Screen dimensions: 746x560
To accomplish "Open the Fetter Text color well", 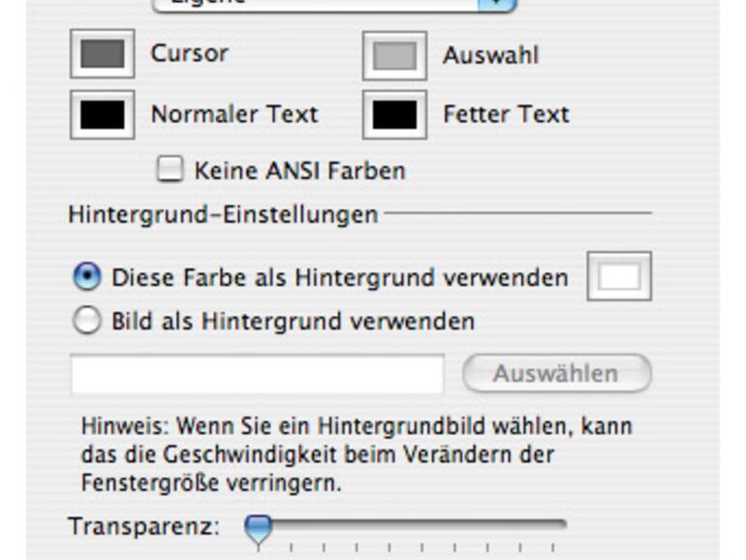I will 394,114.
